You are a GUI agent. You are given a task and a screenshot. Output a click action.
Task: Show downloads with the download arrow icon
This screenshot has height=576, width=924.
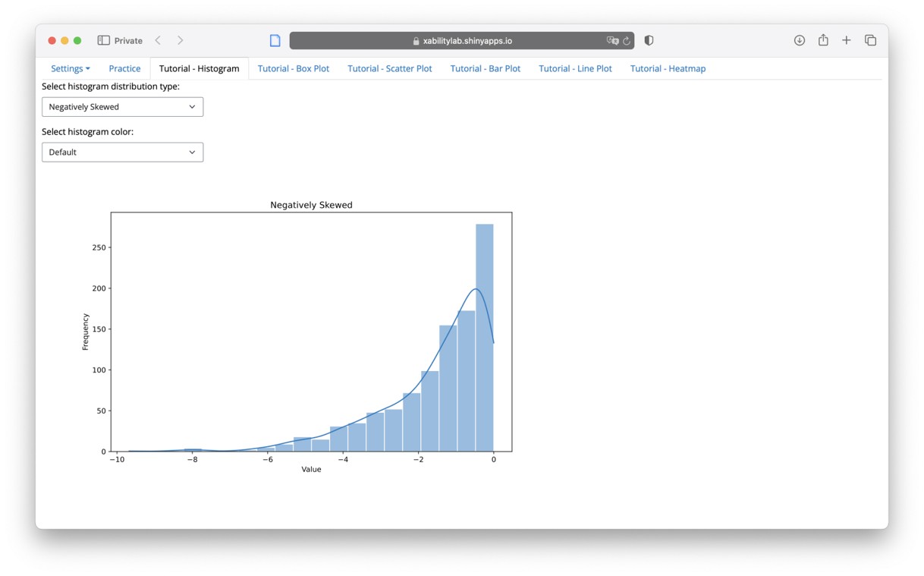coord(800,40)
